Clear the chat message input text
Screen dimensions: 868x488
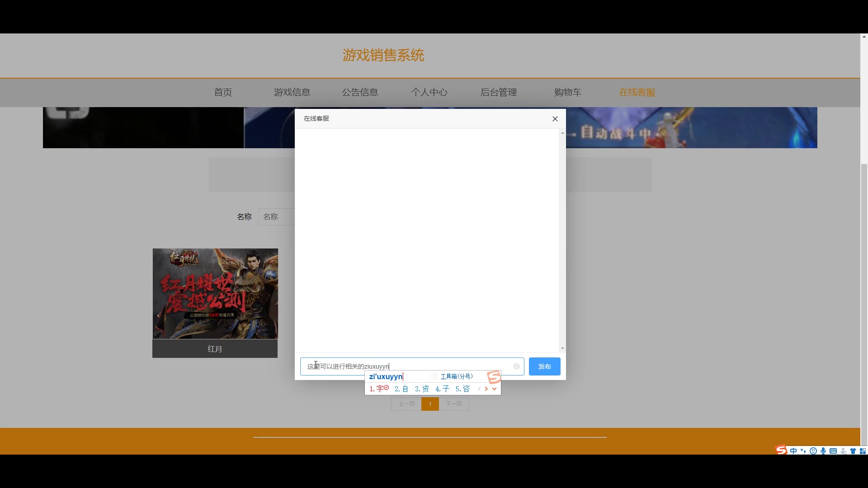516,366
